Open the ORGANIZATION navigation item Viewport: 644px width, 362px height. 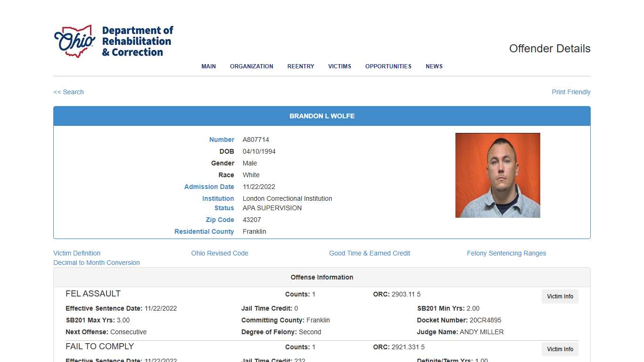251,66
